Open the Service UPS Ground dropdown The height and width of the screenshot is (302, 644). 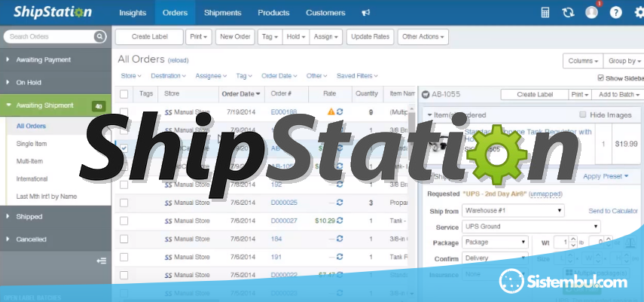pos(531,227)
